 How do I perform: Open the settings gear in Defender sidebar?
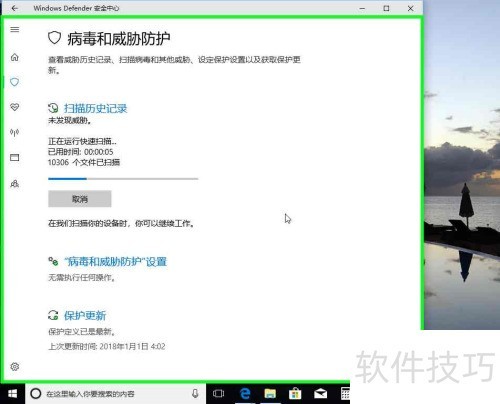(15, 367)
